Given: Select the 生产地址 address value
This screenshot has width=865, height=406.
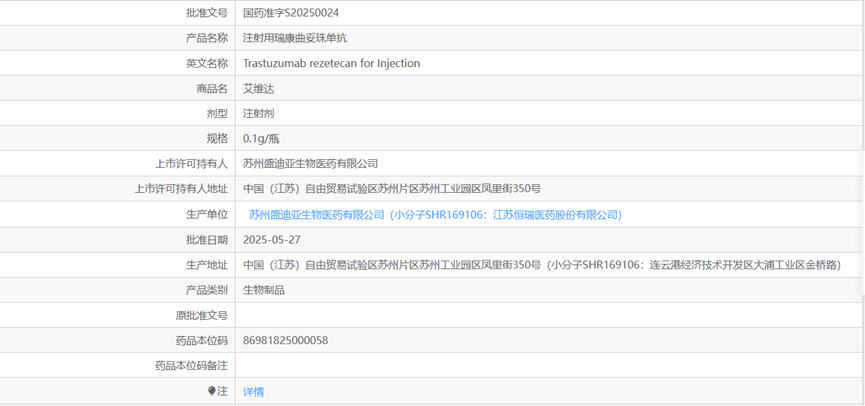Looking at the screenshot, I should click(542, 265).
